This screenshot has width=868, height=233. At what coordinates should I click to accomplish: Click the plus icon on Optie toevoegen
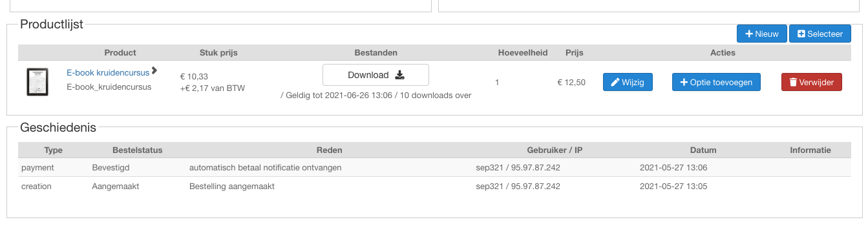684,83
